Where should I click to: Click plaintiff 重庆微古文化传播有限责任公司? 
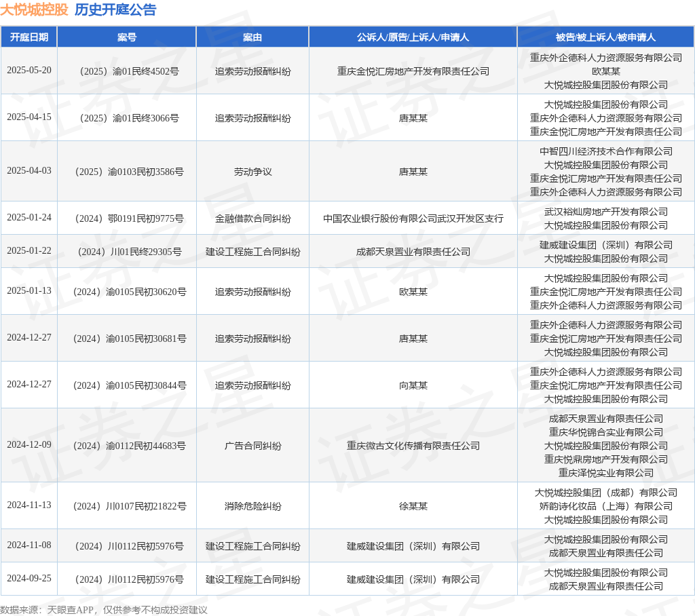413,446
